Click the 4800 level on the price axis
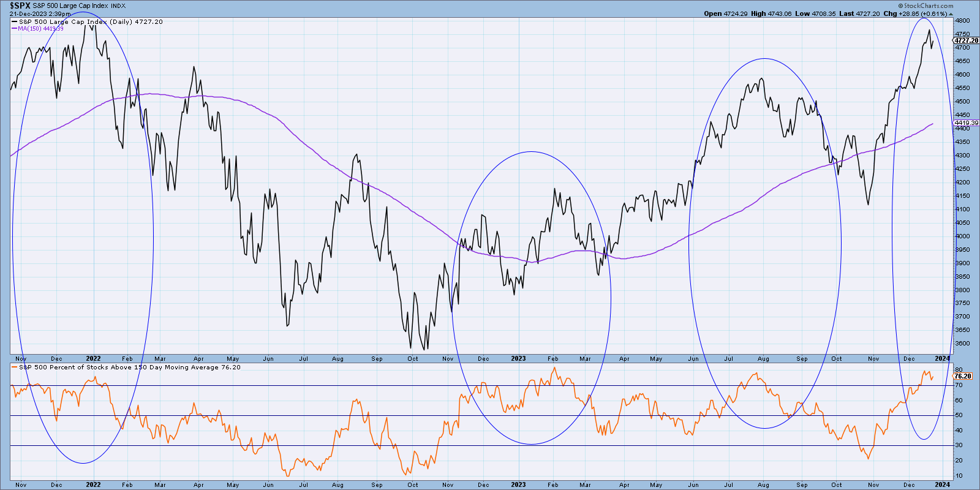980x490 pixels. coord(962,20)
